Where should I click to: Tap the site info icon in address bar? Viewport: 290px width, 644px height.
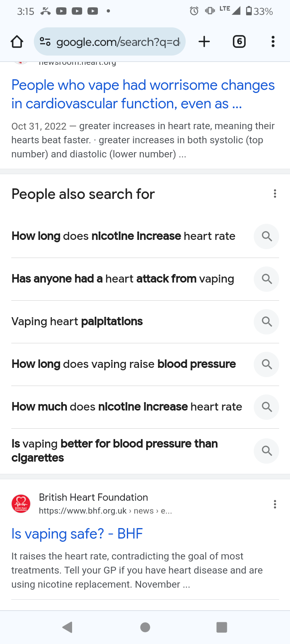coord(45,41)
